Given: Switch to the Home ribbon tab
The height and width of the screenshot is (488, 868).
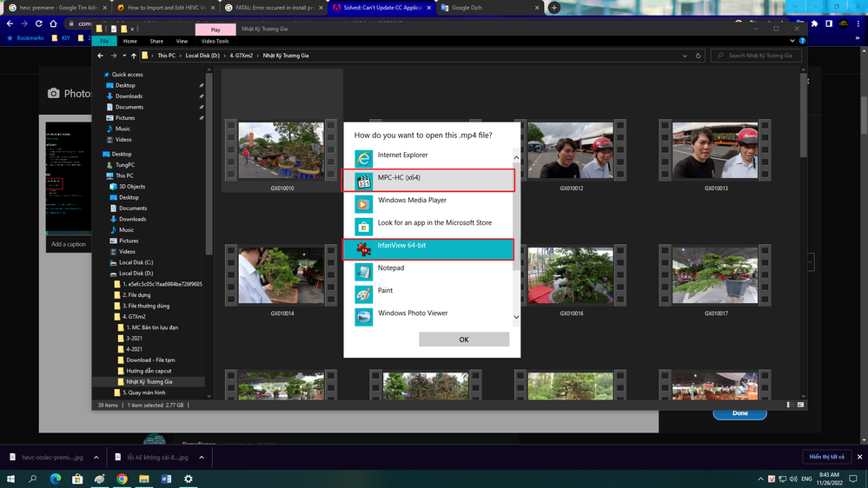Looking at the screenshot, I should (130, 41).
